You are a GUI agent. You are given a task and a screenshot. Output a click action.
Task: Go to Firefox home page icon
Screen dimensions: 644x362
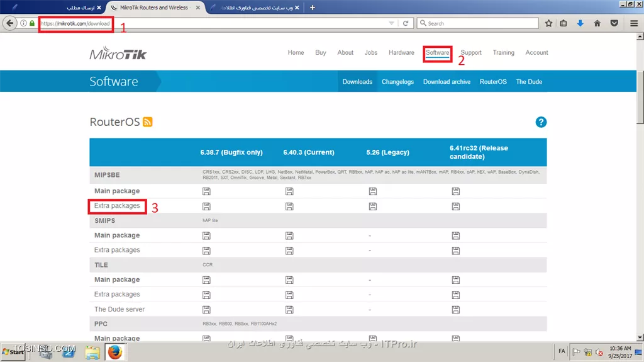pos(597,23)
